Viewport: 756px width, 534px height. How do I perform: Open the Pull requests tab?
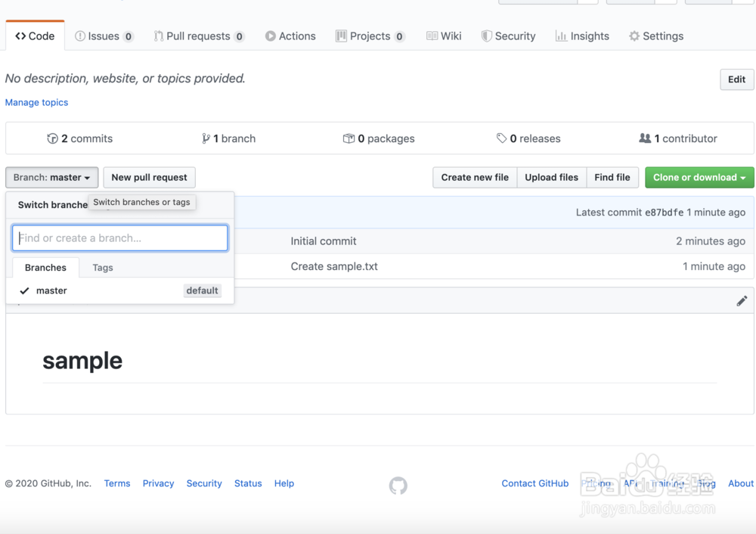coord(198,36)
